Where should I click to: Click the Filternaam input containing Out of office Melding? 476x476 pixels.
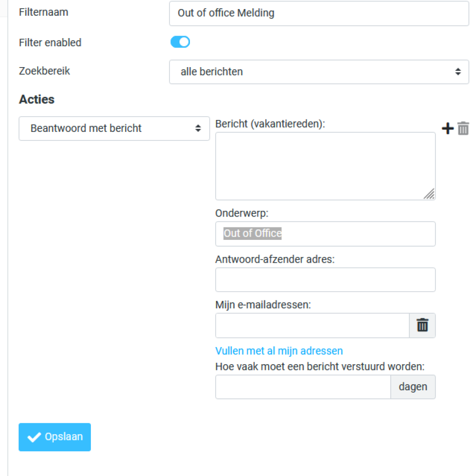[319, 13]
